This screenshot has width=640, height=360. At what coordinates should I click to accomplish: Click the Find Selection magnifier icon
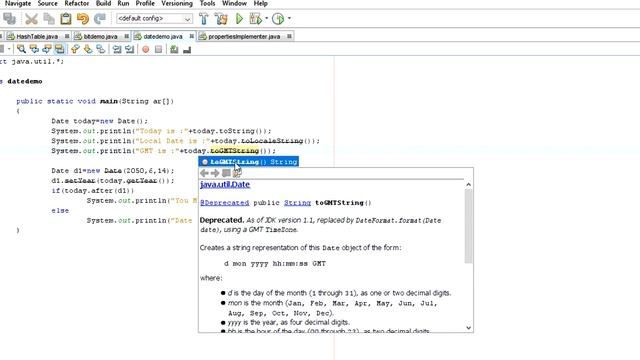[x=21, y=49]
